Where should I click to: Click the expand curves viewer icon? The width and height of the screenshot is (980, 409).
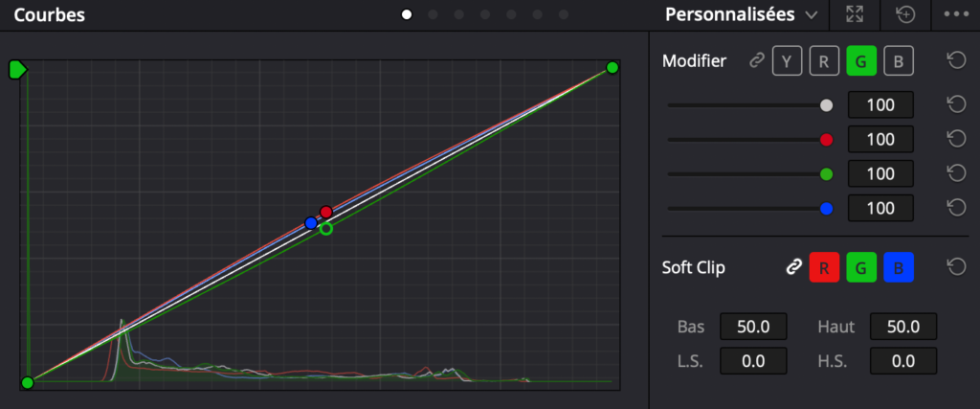click(853, 14)
